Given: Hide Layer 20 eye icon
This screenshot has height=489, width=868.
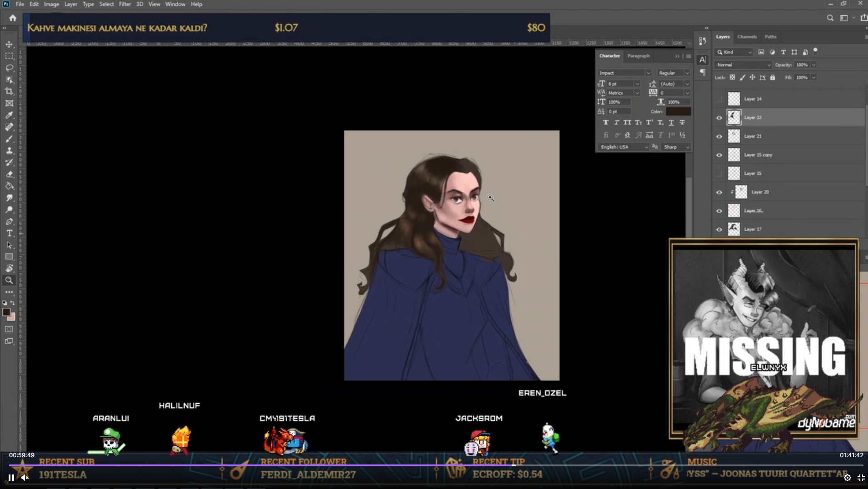Looking at the screenshot, I should pyautogui.click(x=719, y=192).
